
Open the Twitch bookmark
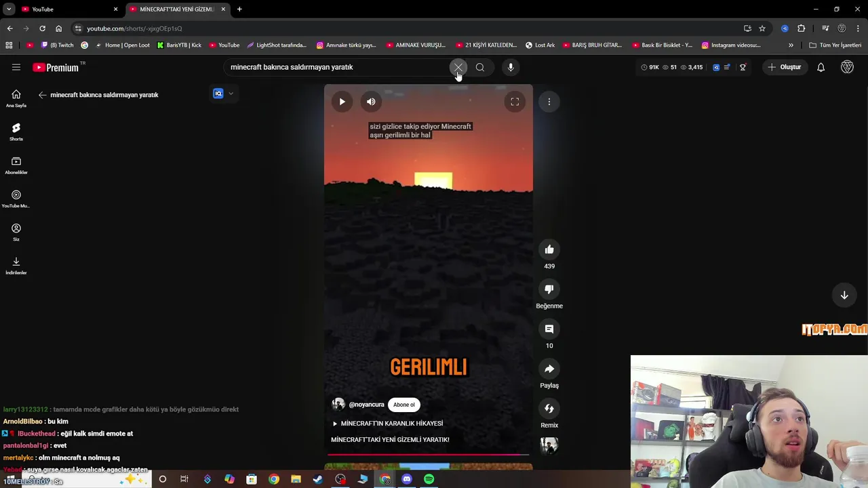(x=58, y=45)
